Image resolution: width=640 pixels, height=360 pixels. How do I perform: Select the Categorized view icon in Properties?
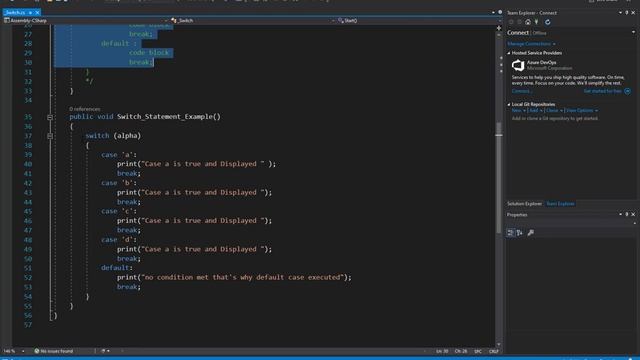(x=510, y=233)
